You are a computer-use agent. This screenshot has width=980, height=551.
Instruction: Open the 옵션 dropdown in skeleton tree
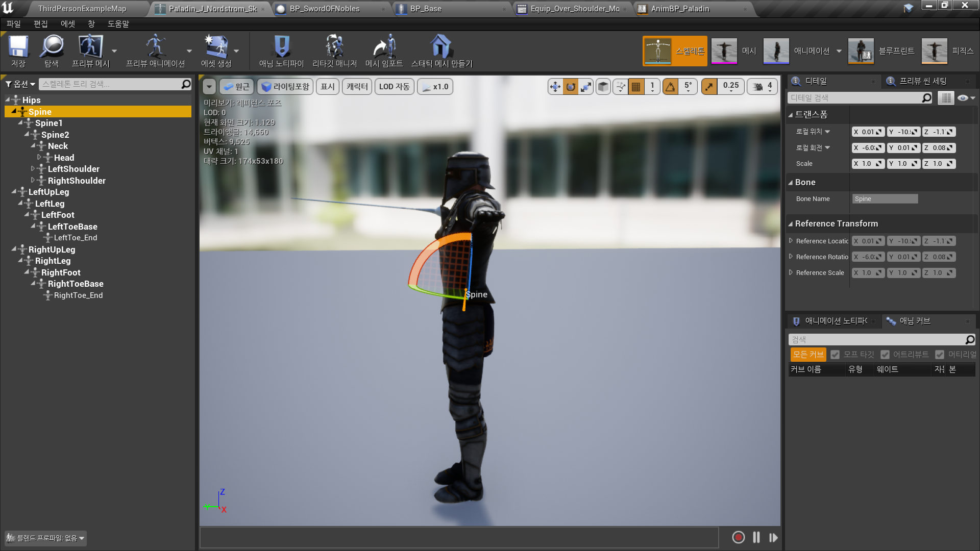coord(20,84)
